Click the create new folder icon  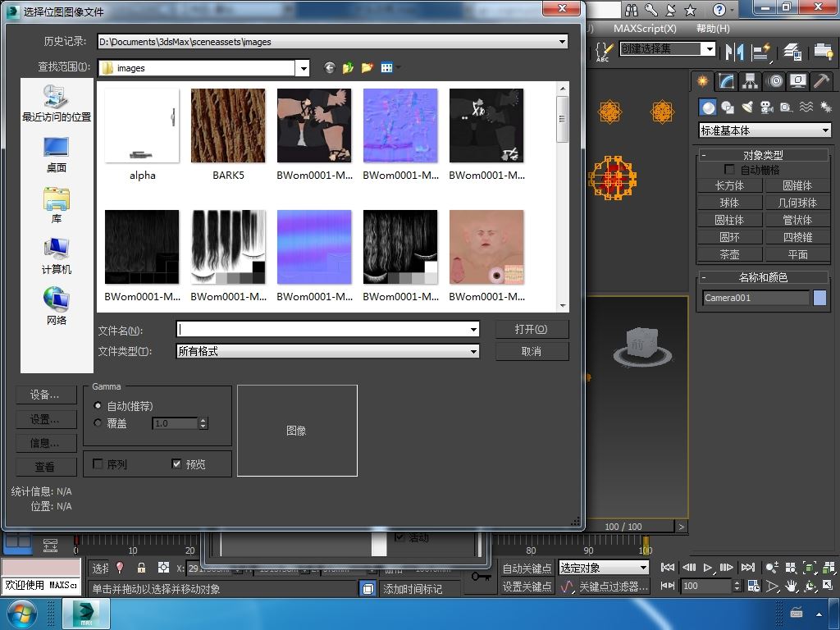click(x=367, y=68)
